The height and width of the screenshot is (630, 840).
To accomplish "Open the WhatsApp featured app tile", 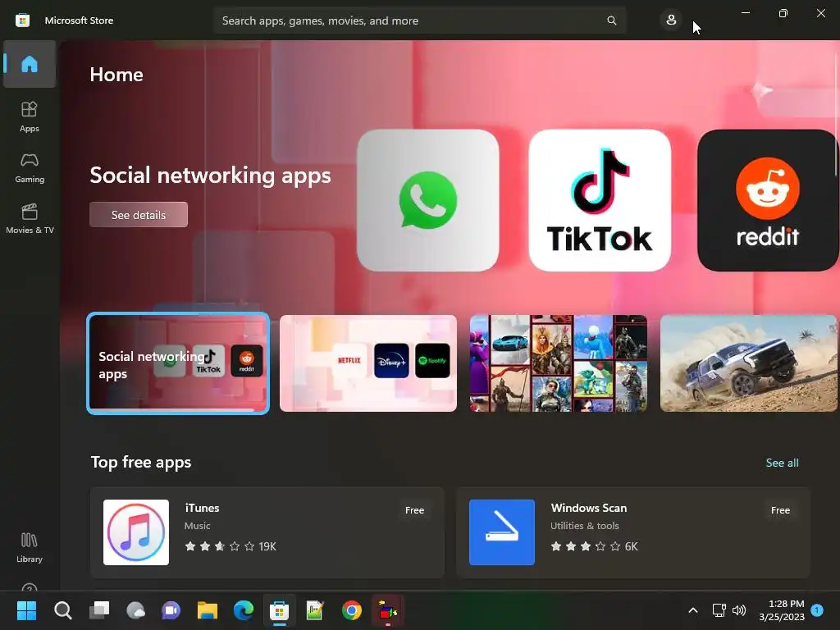I will click(427, 200).
